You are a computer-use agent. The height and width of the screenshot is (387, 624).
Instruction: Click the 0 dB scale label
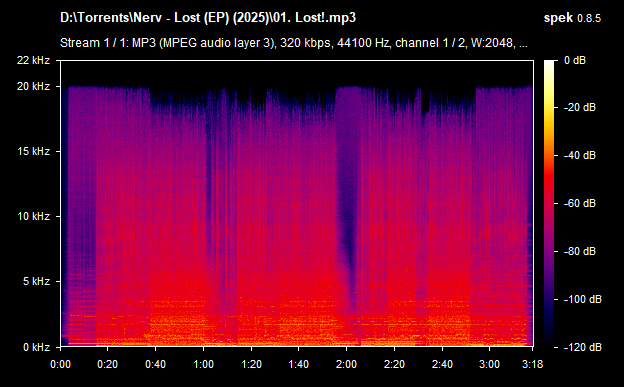pyautogui.click(x=575, y=60)
